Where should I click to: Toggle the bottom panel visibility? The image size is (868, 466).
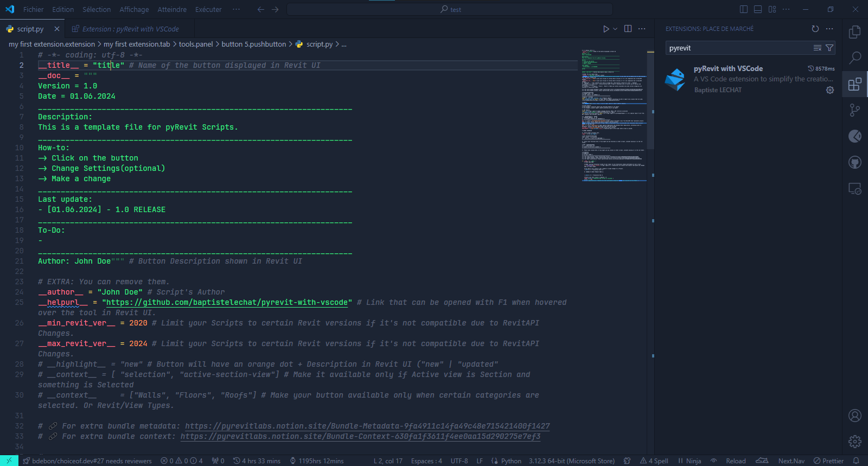[x=758, y=9]
